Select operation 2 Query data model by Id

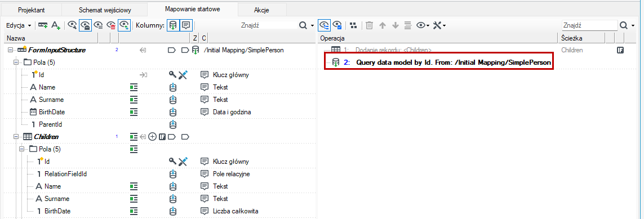point(453,62)
